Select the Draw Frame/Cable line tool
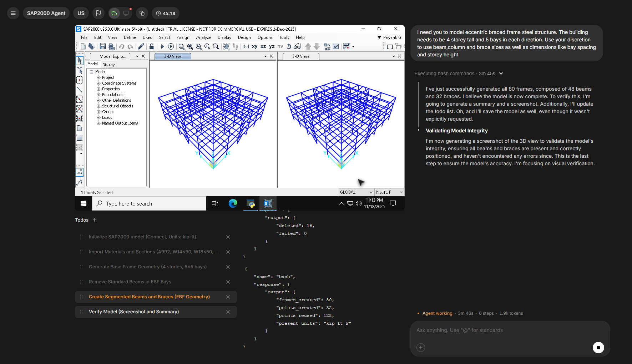Image resolution: width=632 pixels, height=364 pixels. pyautogui.click(x=80, y=90)
